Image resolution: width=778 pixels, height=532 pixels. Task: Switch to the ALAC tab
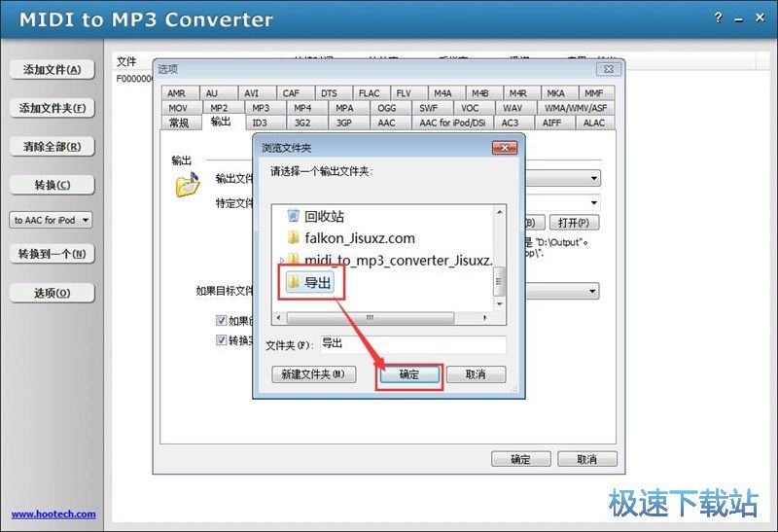[x=595, y=123]
